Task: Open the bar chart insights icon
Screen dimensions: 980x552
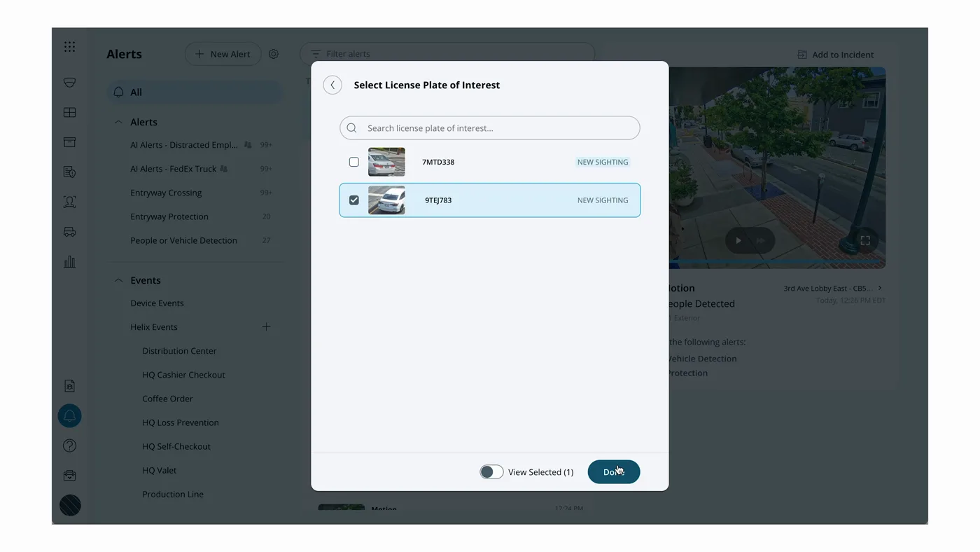Action: click(x=69, y=262)
